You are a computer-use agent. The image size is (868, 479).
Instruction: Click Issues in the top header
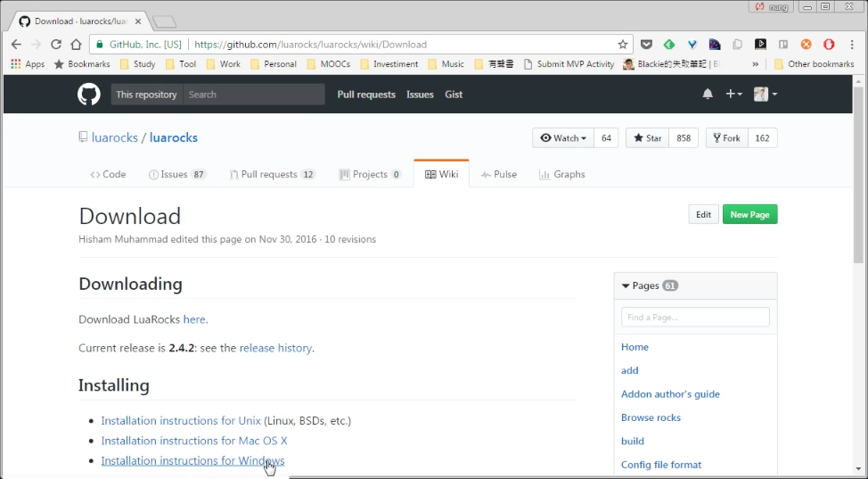pyautogui.click(x=420, y=95)
